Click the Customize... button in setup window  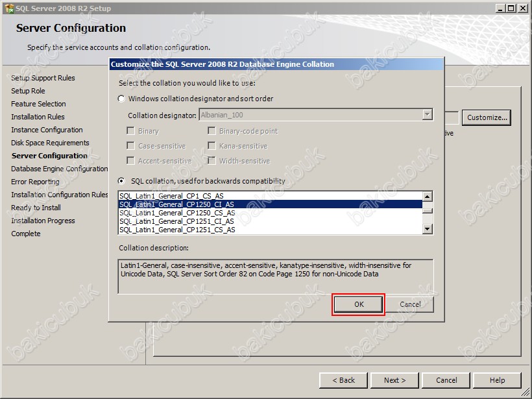point(487,117)
